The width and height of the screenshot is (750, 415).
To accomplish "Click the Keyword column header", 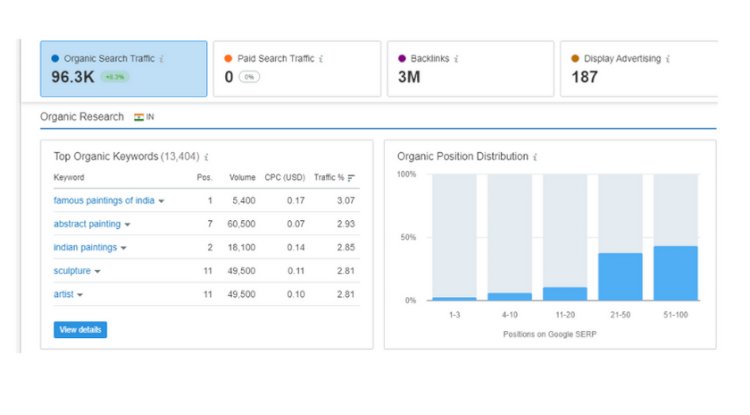I will point(69,177).
